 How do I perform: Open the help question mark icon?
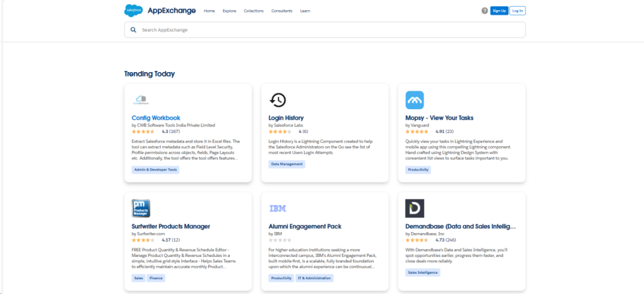pos(485,11)
